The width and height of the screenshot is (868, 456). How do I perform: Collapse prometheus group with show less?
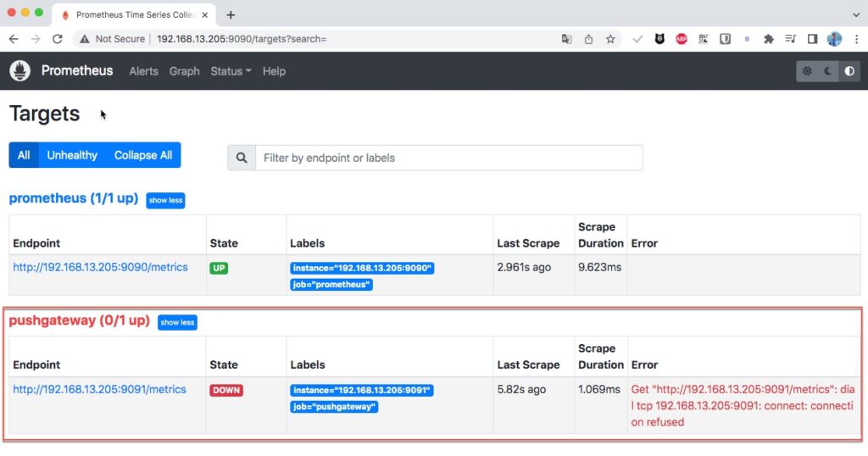click(x=165, y=200)
